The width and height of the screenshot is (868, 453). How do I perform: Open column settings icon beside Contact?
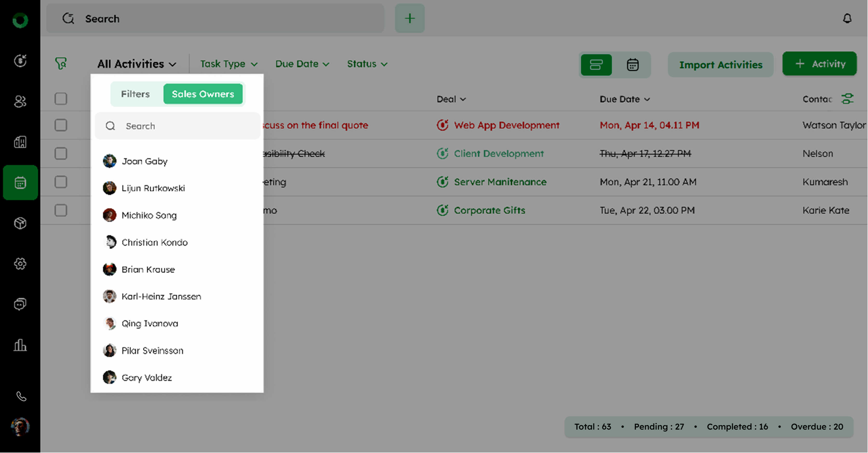point(847,99)
